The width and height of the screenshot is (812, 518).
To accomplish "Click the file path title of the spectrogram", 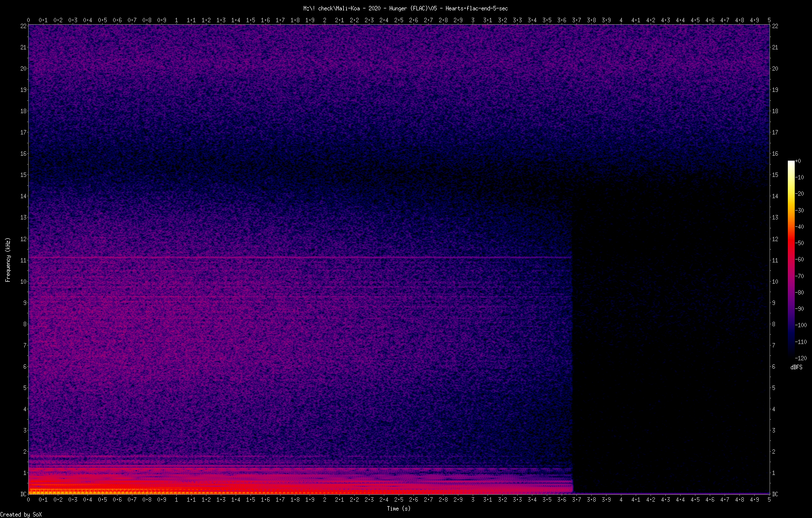I will (406, 8).
